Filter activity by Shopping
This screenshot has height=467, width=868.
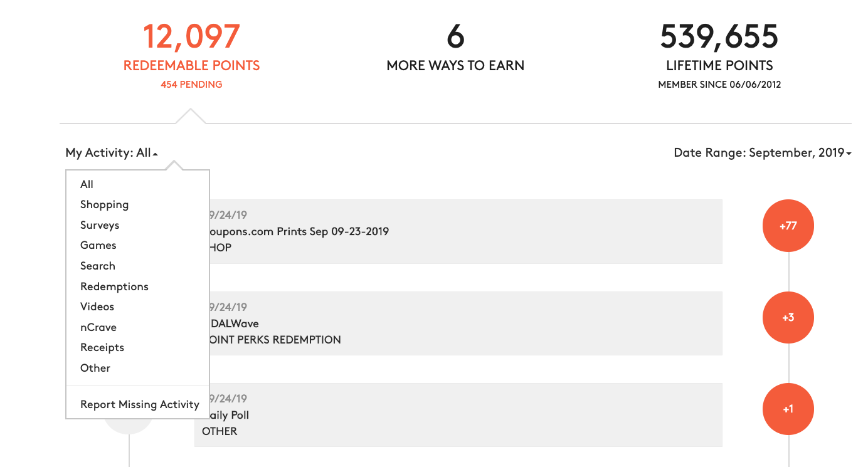click(104, 204)
